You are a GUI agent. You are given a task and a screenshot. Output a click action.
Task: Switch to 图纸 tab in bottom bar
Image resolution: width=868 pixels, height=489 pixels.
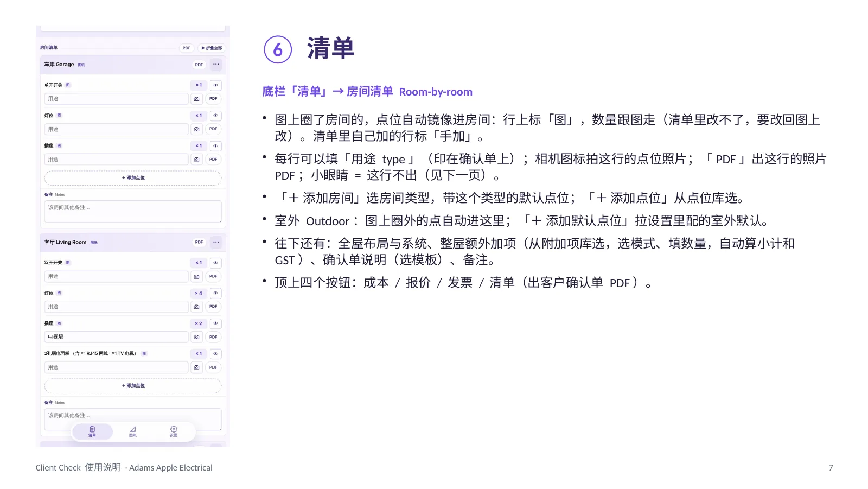[133, 431]
